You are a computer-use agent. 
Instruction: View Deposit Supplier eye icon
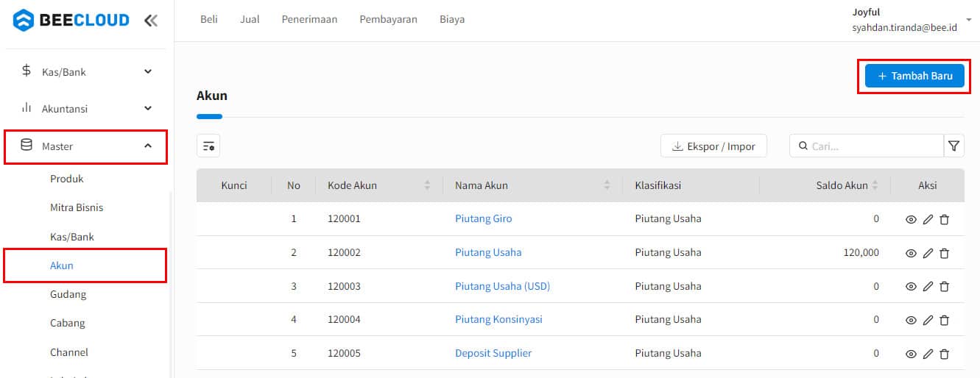tap(911, 354)
